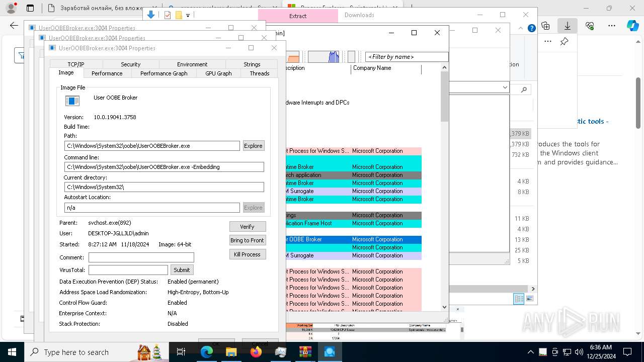Screen dimensions: 644x362
Task: Expand the File Explorer address bar dropdown
Action: pos(505,88)
